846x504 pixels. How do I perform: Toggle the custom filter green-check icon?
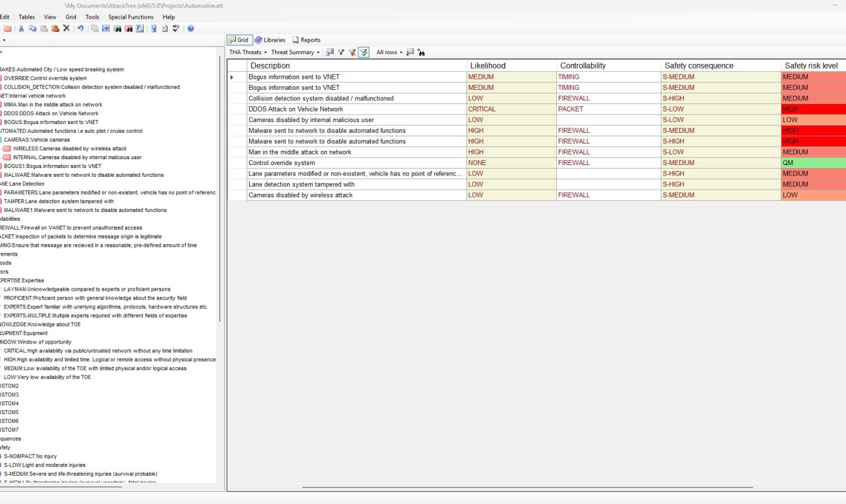[364, 52]
